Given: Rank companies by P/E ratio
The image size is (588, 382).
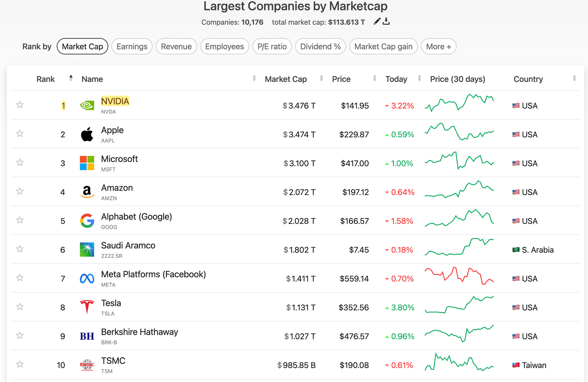Looking at the screenshot, I should (272, 46).
